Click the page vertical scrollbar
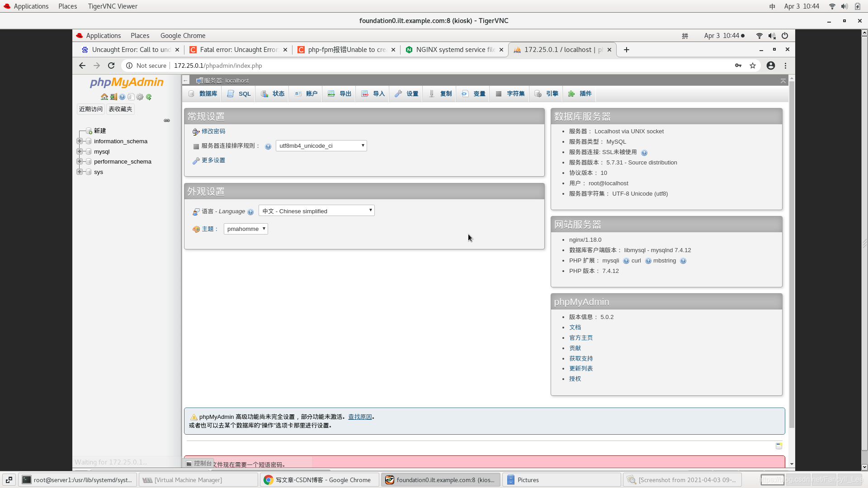The image size is (868, 488). coord(792,253)
